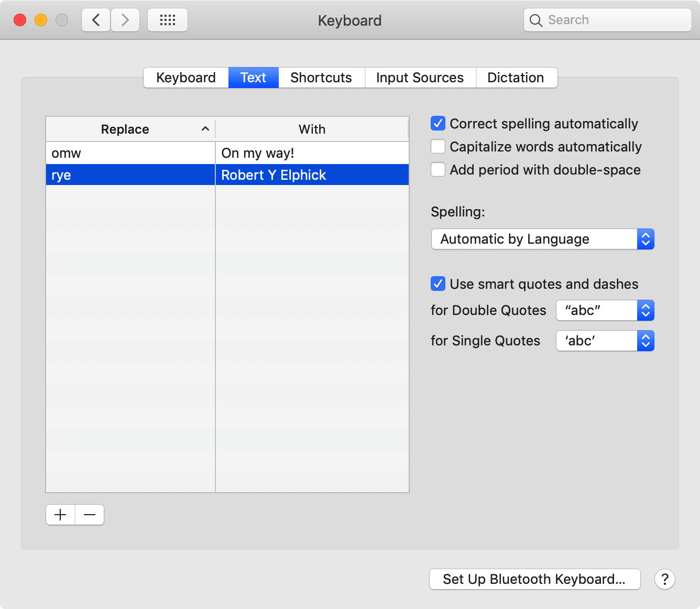Uncheck Use smart quotes and dashes
700x609 pixels.
click(x=438, y=284)
